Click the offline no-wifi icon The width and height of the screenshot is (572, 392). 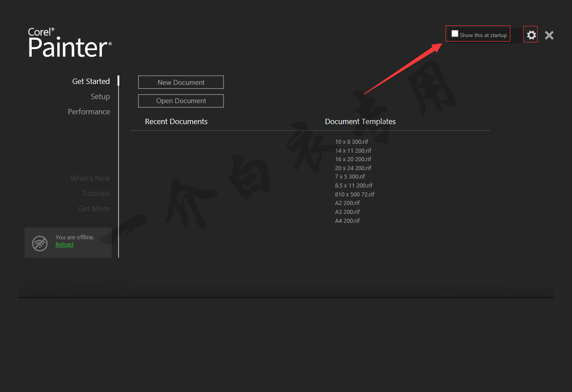click(x=40, y=243)
